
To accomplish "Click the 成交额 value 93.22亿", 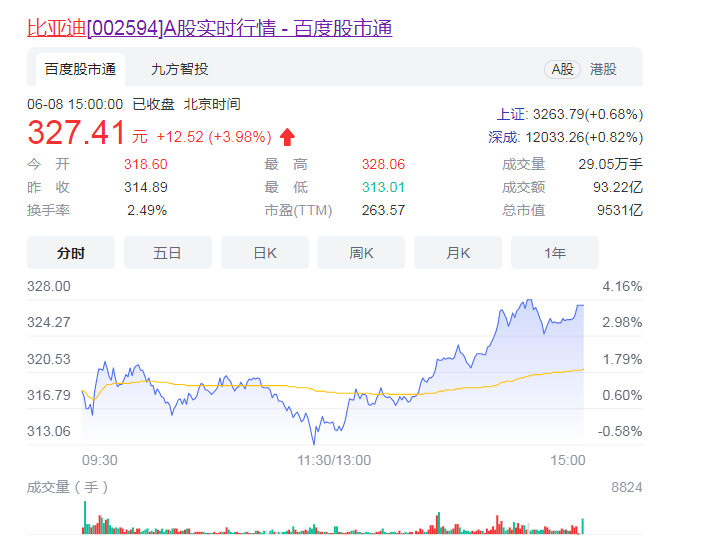I will pos(618,187).
